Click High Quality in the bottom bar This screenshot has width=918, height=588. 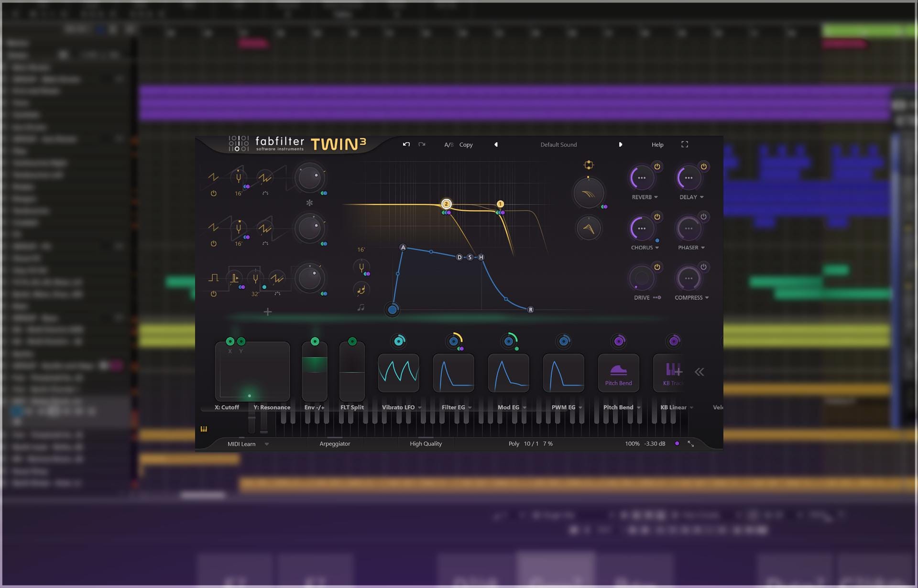click(x=426, y=444)
